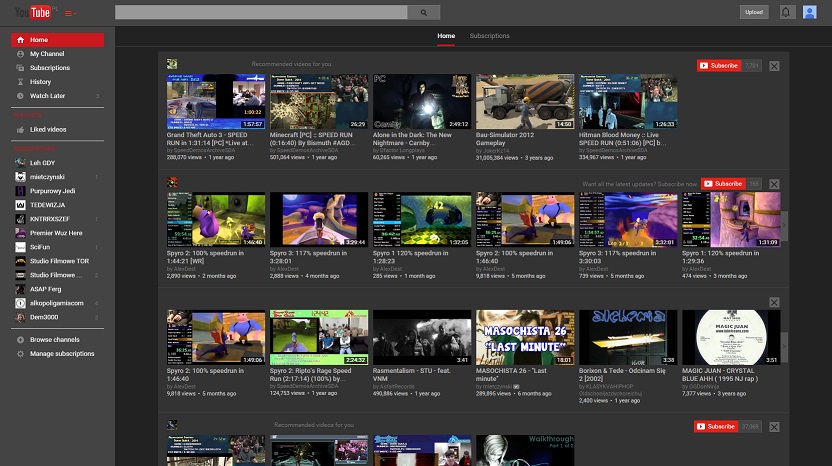Click the Purpurowy Jedi channel avatar
Viewport: 832px width, 466px height.
tap(20, 191)
